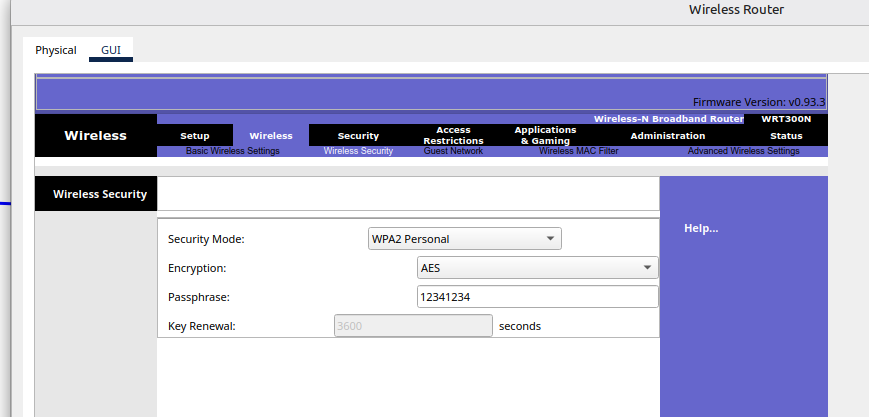Open the Guest Network submenu
Screen dimensions: 869x417
click(x=453, y=151)
